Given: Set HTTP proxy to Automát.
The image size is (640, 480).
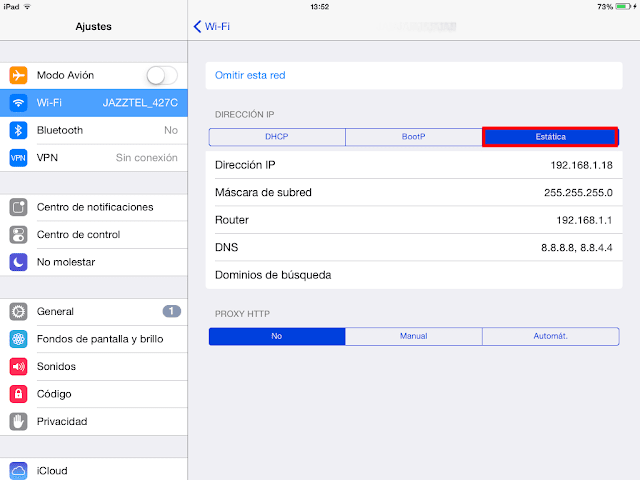Looking at the screenshot, I should [551, 336].
